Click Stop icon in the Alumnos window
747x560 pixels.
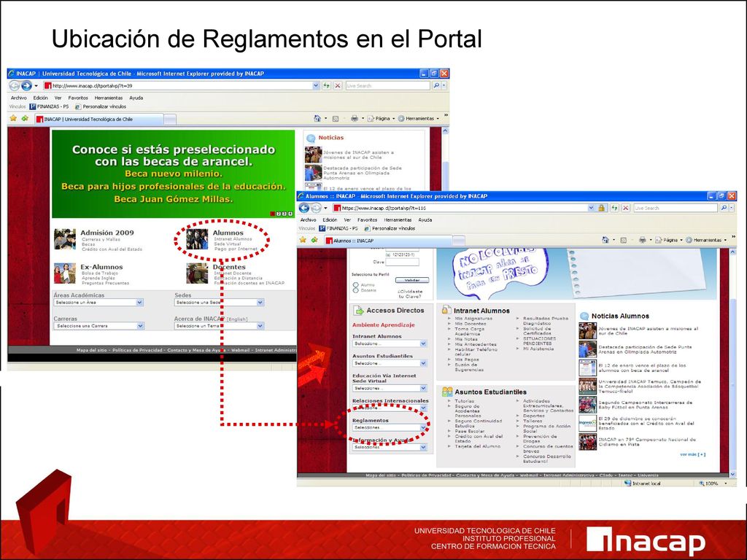click(x=625, y=208)
